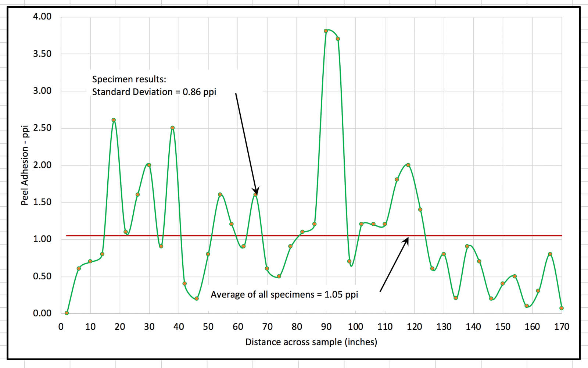Click the first data point at 0.00 ppi
The height and width of the screenshot is (368, 588).
(x=67, y=313)
